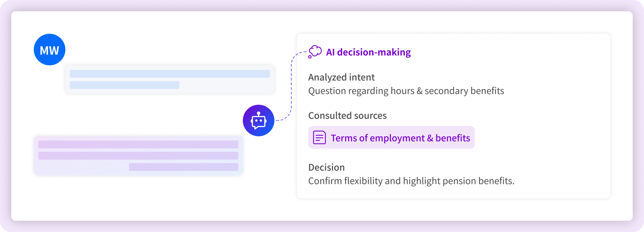Image resolution: width=644 pixels, height=232 pixels.
Task: Click the Consulted sources label
Action: (347, 116)
